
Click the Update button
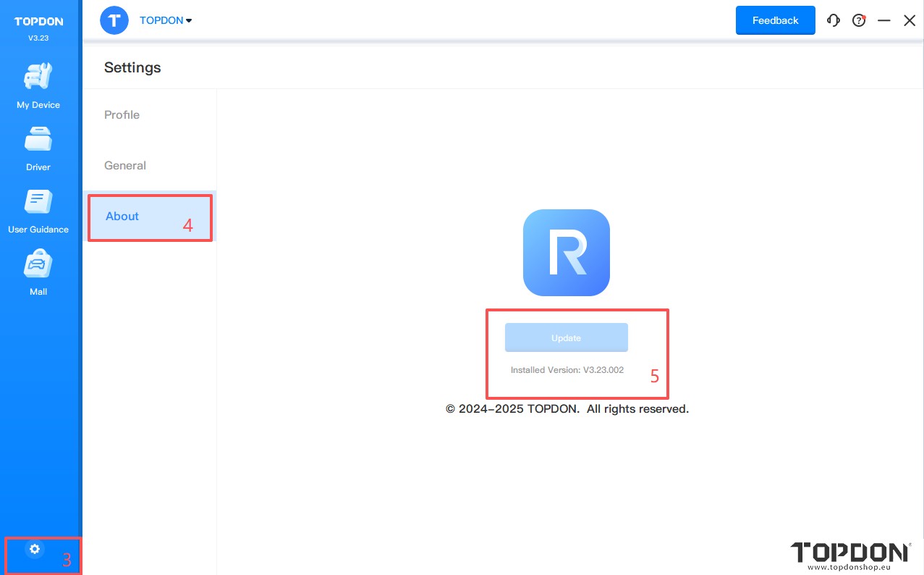566,338
